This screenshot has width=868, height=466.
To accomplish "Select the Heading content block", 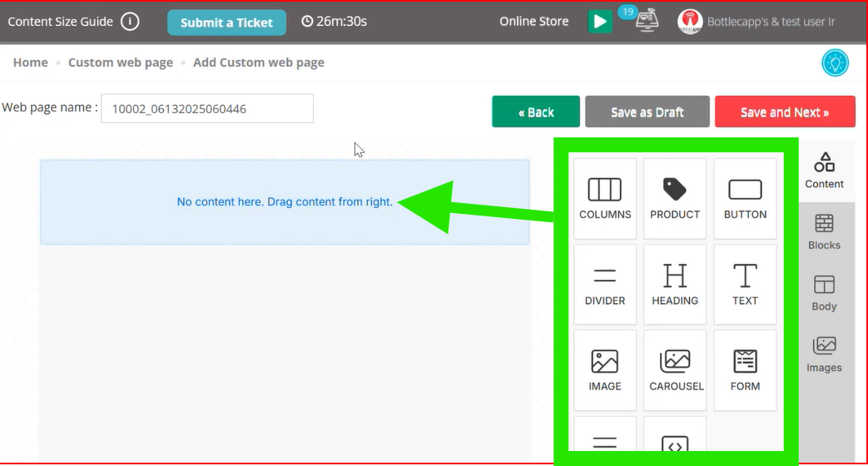I will pyautogui.click(x=675, y=285).
